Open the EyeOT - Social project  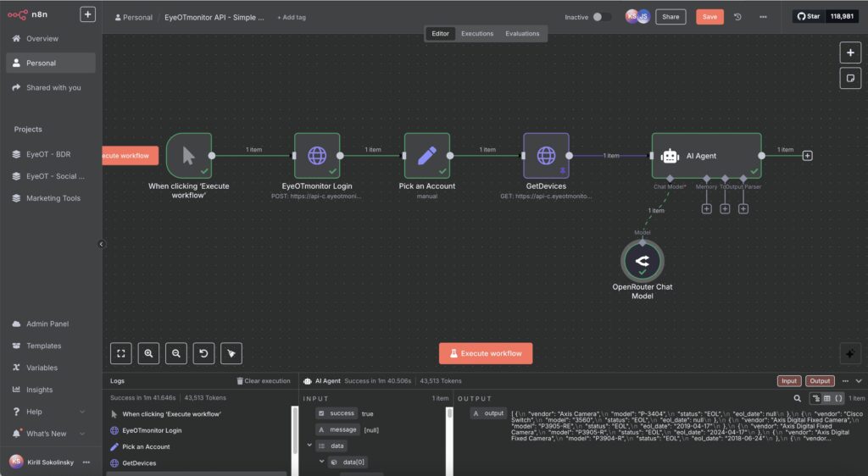(50, 176)
